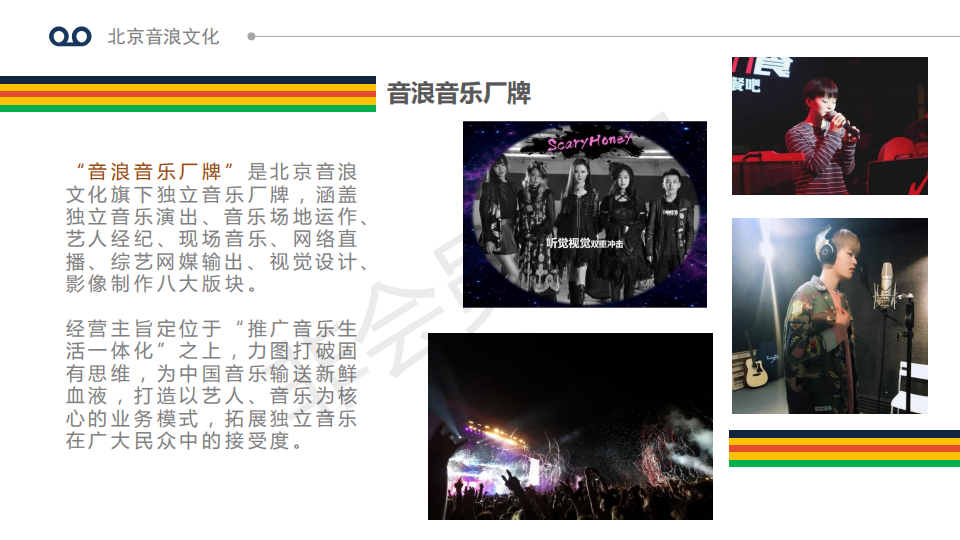The width and height of the screenshot is (960, 540).
Task: Click the text line 艺人经纪、现场音乐、网络直
Action: pos(212,239)
